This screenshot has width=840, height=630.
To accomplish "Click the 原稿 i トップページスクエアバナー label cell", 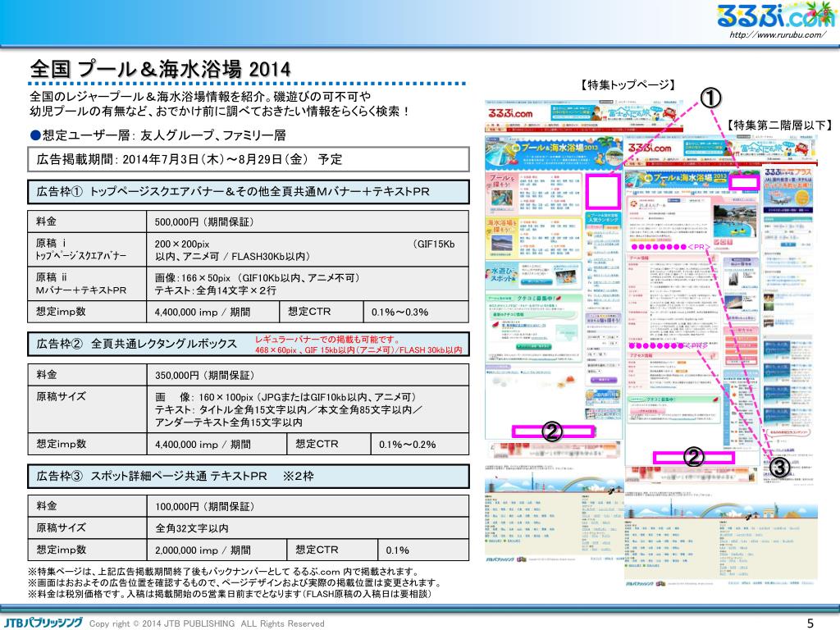I will click(87, 249).
